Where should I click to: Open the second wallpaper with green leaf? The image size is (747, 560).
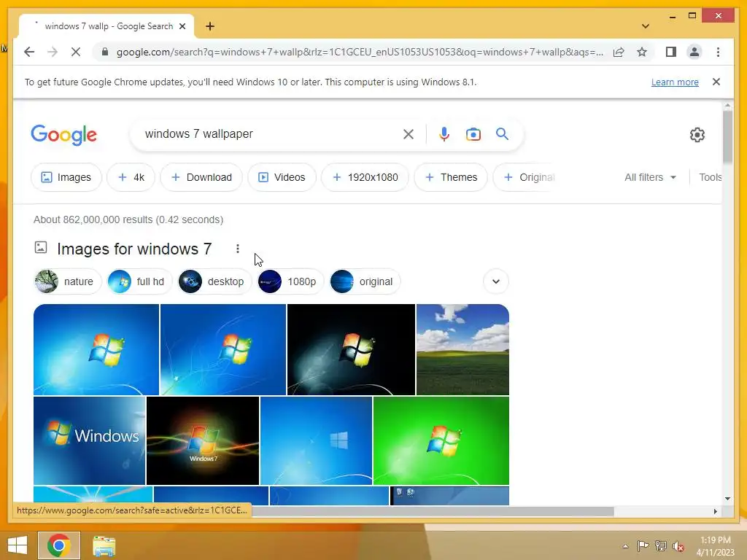223,349
